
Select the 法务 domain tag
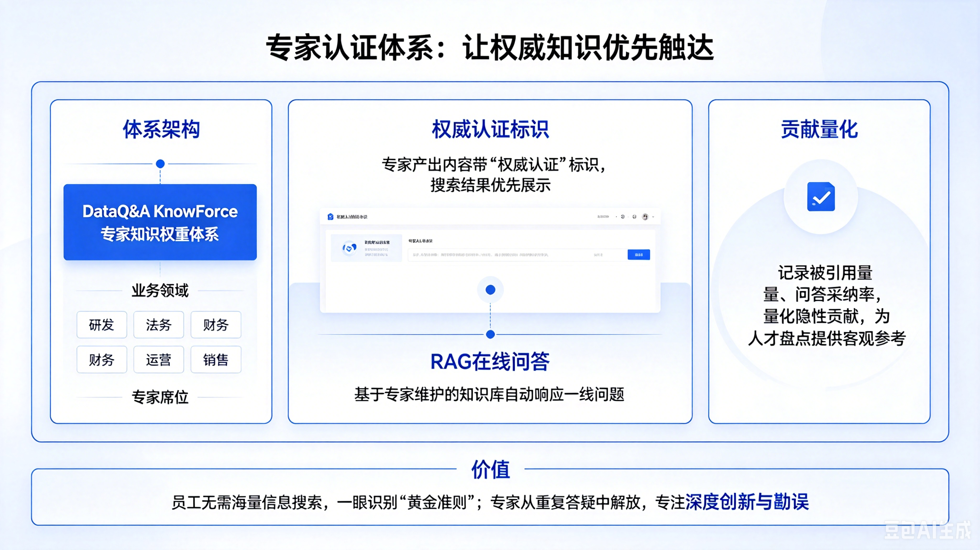(x=159, y=325)
